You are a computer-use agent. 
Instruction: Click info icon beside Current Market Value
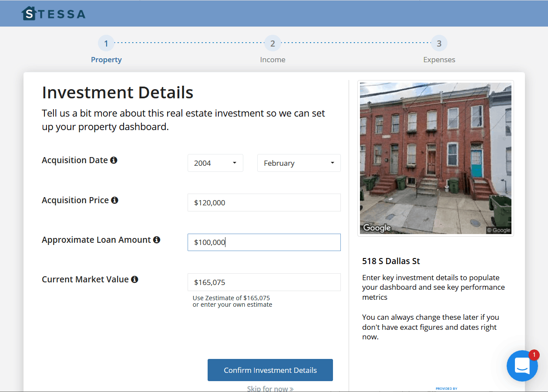[x=134, y=279]
